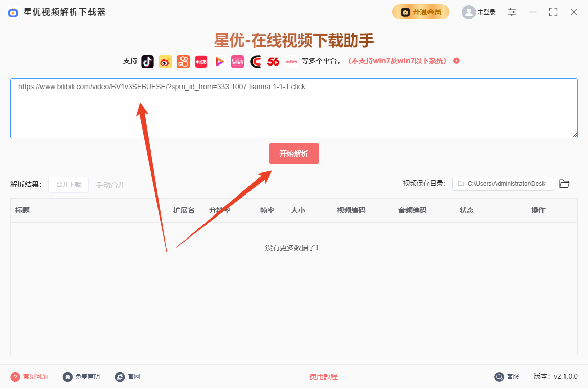Click the 视频保存目录 path field
588x389 pixels.
(x=503, y=184)
